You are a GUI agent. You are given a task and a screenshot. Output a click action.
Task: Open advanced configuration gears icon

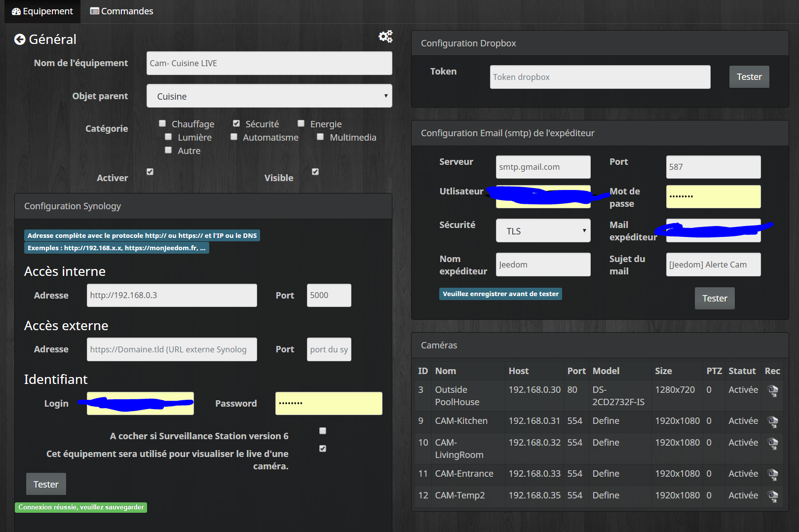pos(385,36)
